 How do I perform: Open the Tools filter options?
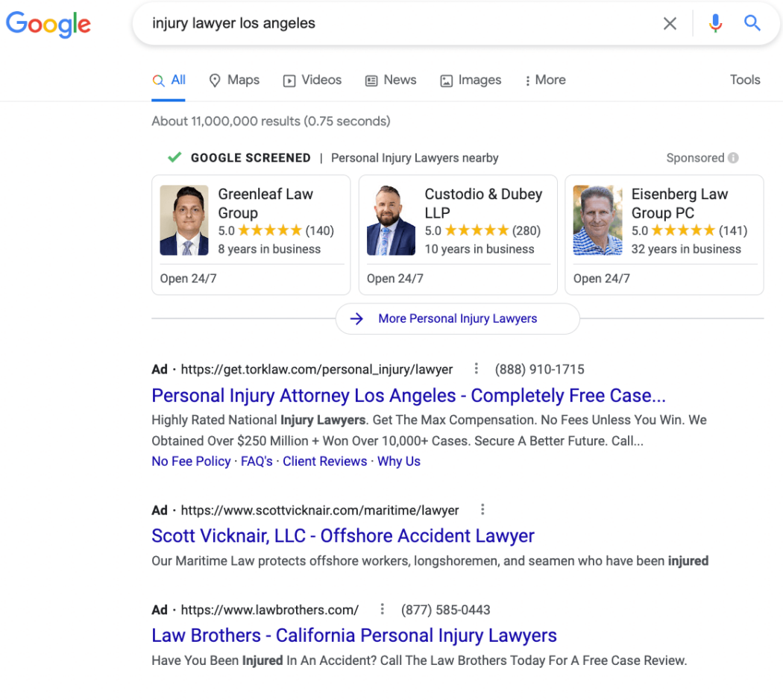(744, 80)
